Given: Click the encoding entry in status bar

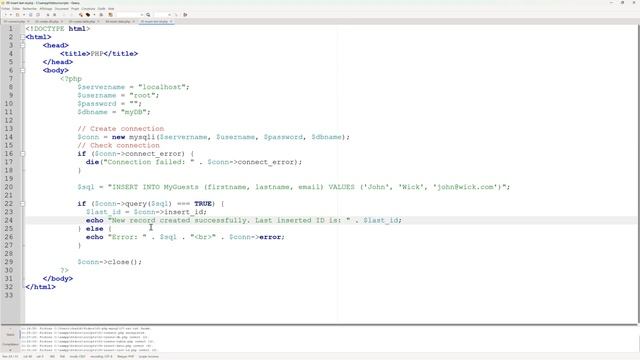Looking at the screenshot, I should [x=100, y=356].
